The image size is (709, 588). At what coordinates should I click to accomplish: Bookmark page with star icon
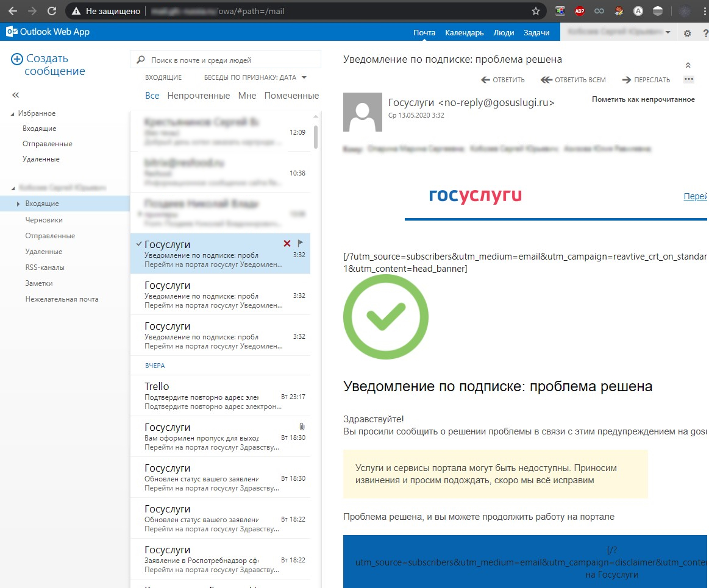click(536, 12)
